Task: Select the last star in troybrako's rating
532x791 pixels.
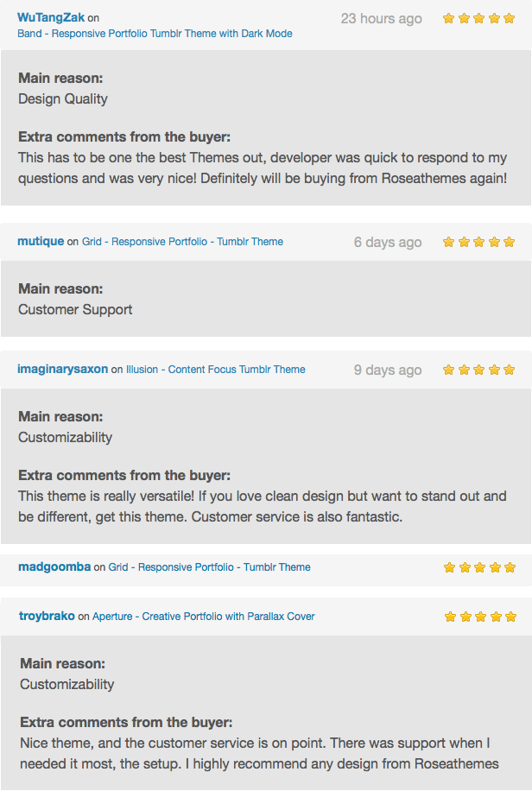Action: tap(508, 617)
